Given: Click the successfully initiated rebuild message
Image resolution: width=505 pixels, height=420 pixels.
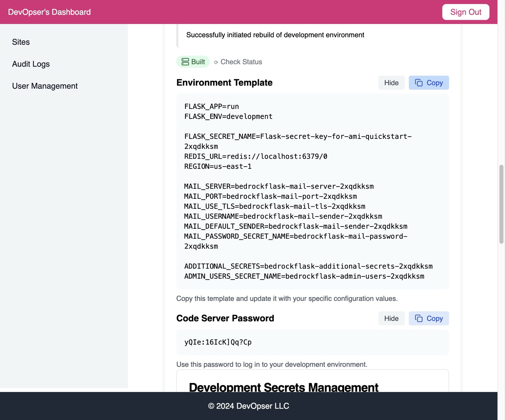Looking at the screenshot, I should click(x=275, y=35).
